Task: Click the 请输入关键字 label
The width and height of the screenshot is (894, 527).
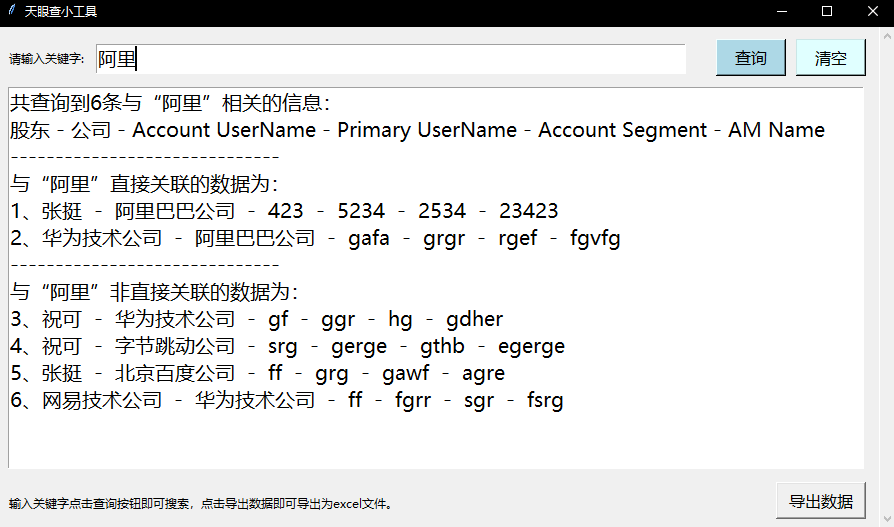Action: pyautogui.click(x=46, y=59)
